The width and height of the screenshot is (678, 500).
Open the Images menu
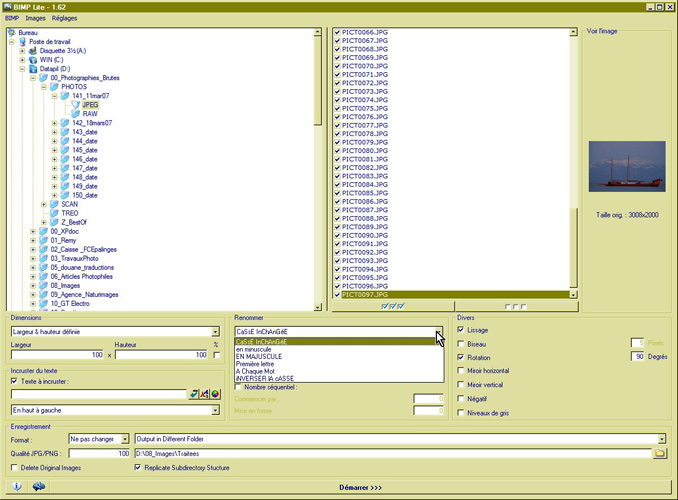[36, 18]
